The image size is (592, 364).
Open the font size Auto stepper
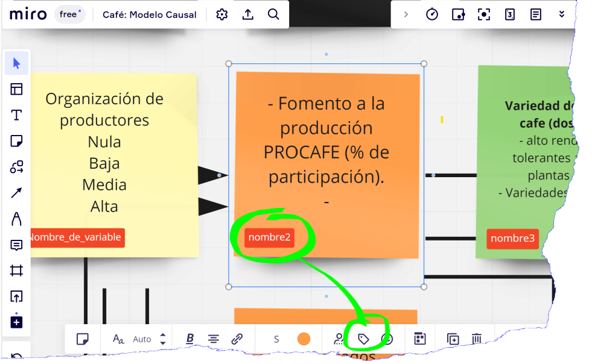coord(162,339)
